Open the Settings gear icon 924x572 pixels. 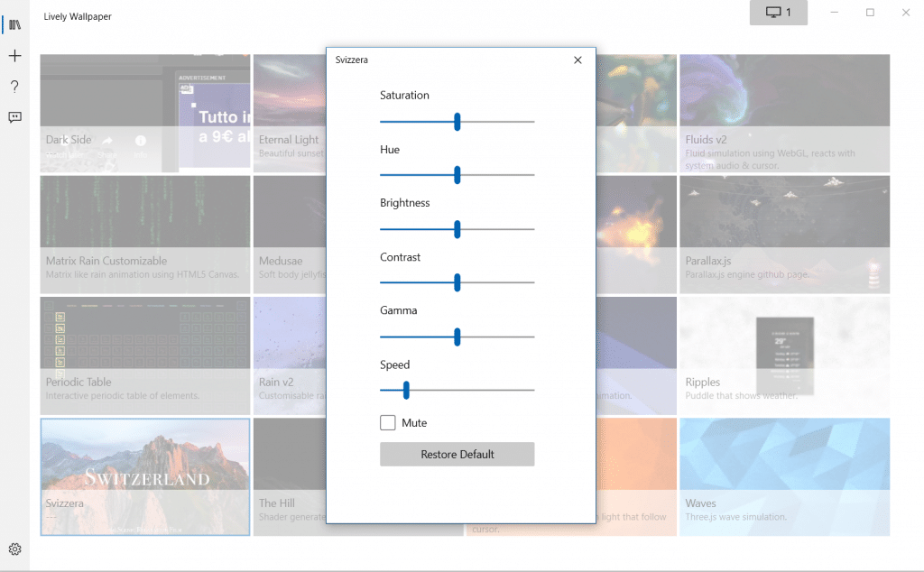[14, 549]
